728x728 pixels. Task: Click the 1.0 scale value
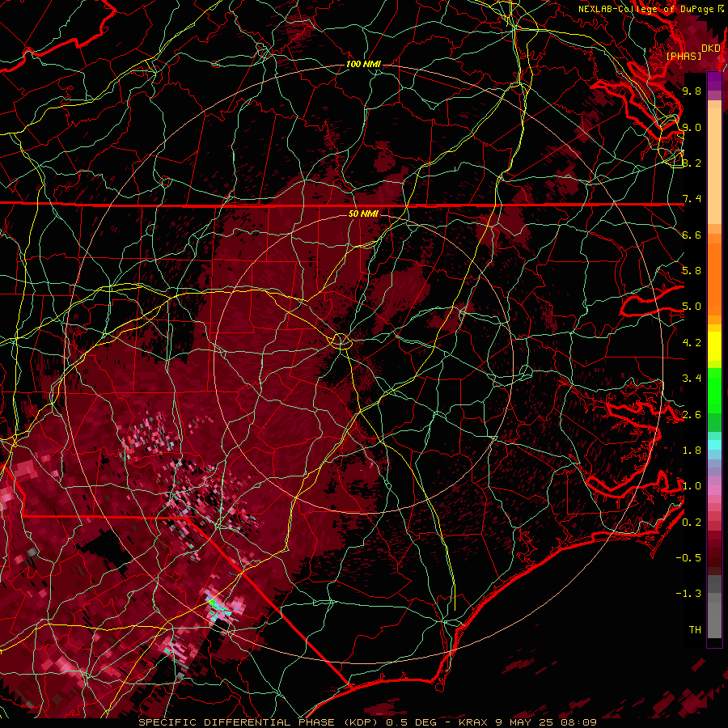pyautogui.click(x=692, y=486)
